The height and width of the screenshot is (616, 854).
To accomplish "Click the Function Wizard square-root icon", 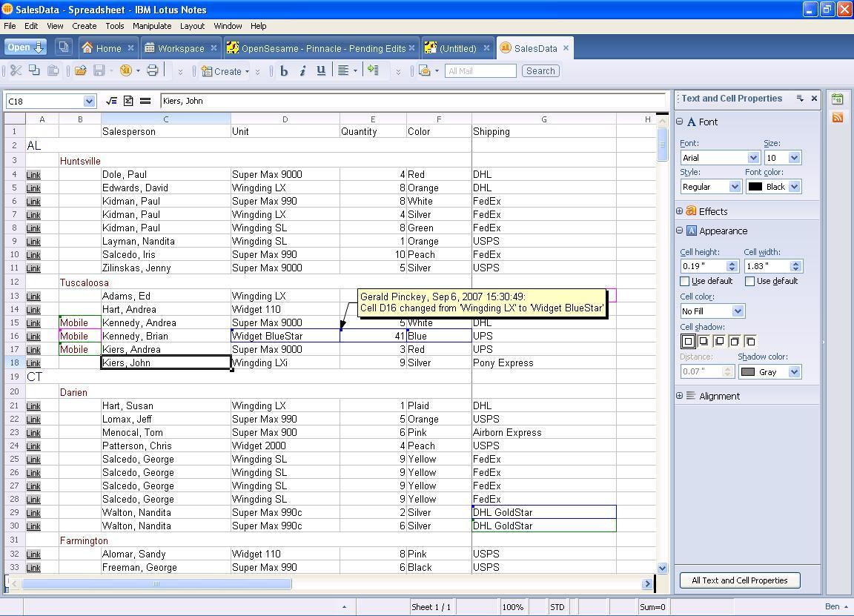I will click(x=111, y=101).
